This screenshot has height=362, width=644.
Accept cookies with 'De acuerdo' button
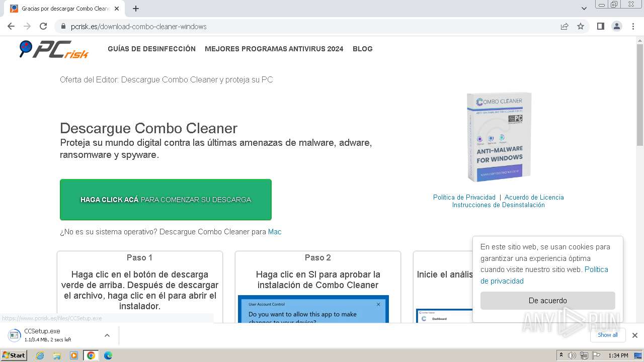pyautogui.click(x=547, y=301)
